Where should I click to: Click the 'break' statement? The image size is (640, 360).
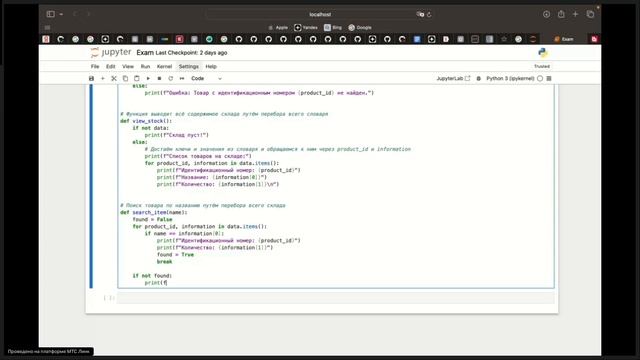(164, 262)
